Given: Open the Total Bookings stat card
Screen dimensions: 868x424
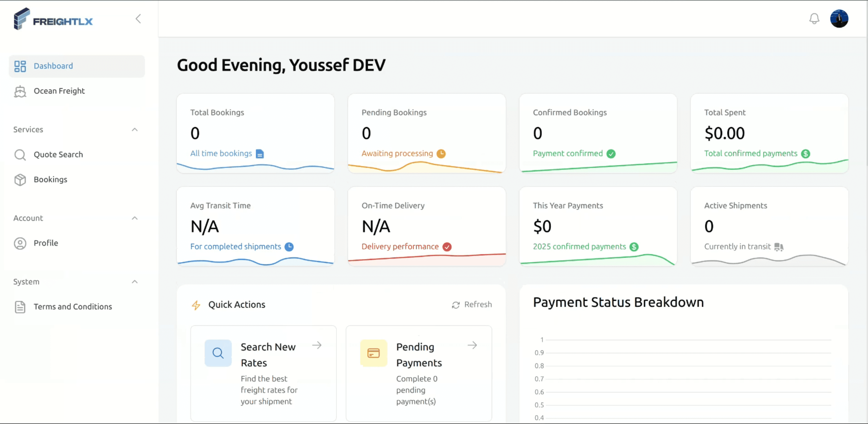Looking at the screenshot, I should 255,133.
